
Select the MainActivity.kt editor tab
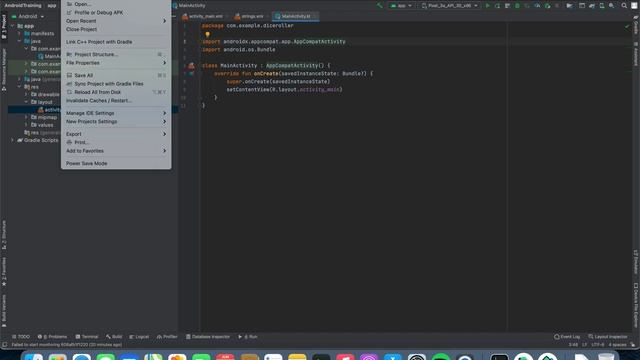click(296, 17)
